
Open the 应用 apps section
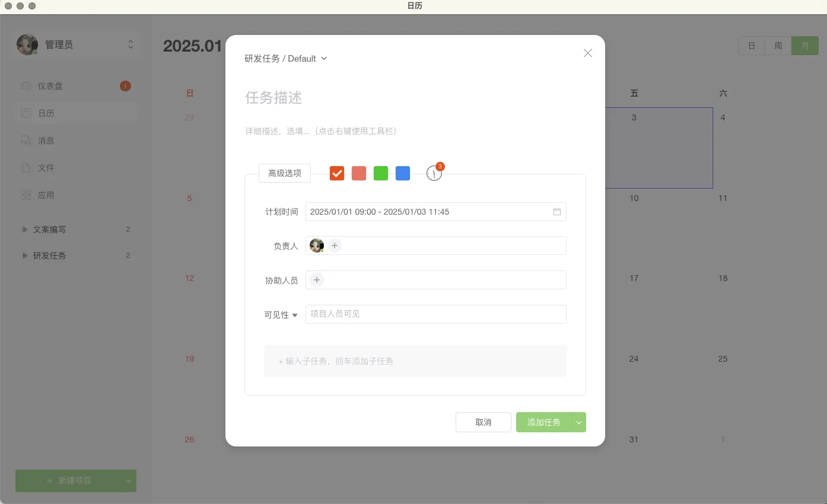tap(47, 194)
